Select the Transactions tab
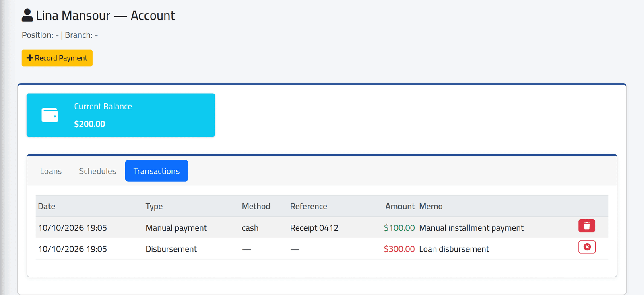This screenshot has width=644, height=295. tap(157, 171)
